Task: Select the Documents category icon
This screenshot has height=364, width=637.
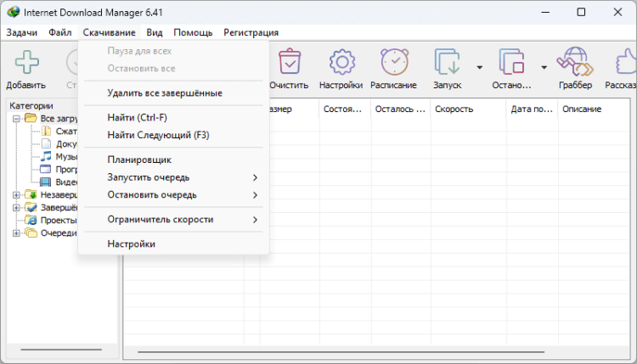Action: coord(47,143)
